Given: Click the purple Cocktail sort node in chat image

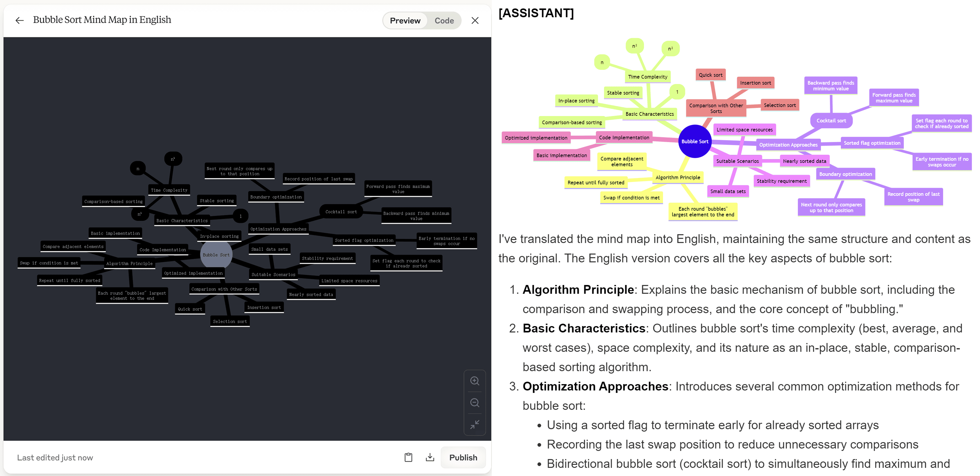Looking at the screenshot, I should point(831,121).
